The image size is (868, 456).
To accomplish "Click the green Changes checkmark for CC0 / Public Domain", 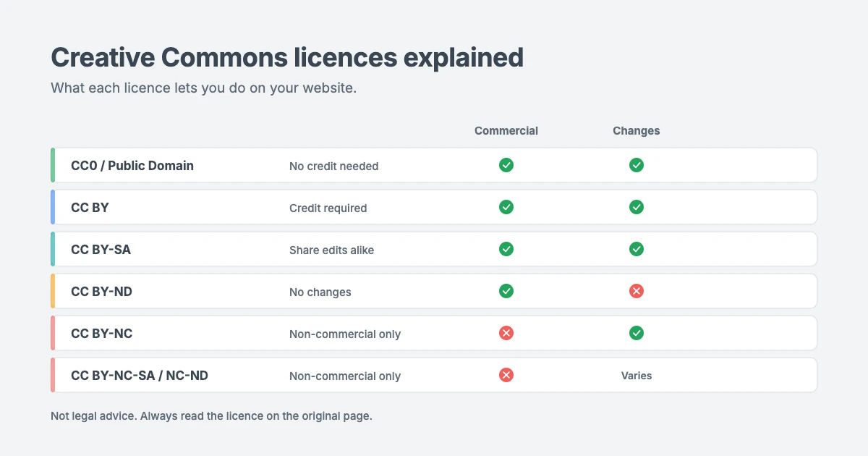I will [x=637, y=165].
